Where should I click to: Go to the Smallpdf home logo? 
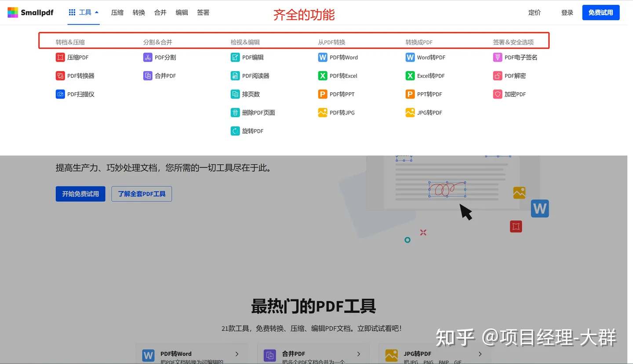pos(30,12)
